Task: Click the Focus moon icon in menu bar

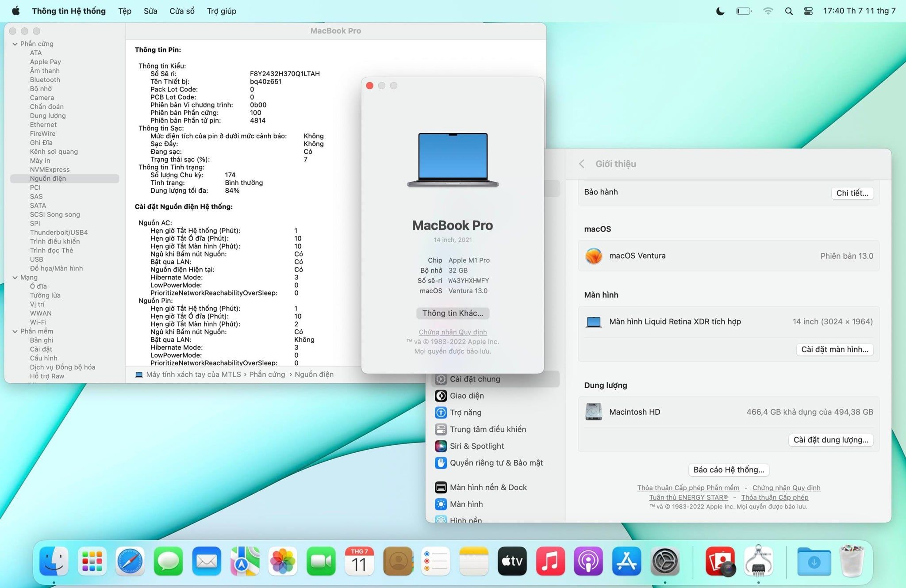Action: tap(720, 11)
